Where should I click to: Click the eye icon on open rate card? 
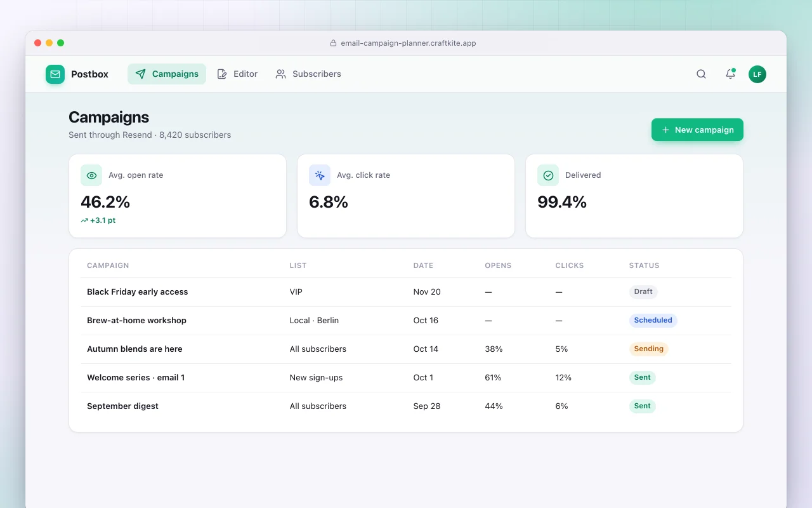(91, 175)
